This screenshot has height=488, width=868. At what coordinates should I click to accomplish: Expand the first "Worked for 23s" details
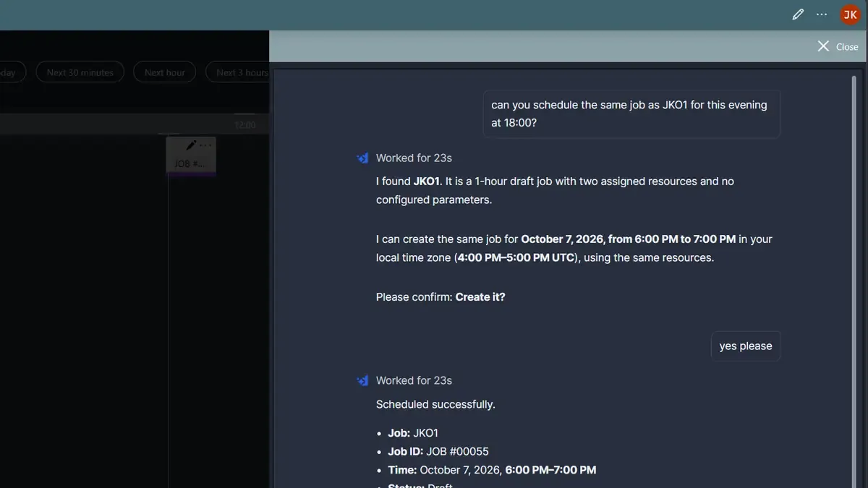(414, 158)
